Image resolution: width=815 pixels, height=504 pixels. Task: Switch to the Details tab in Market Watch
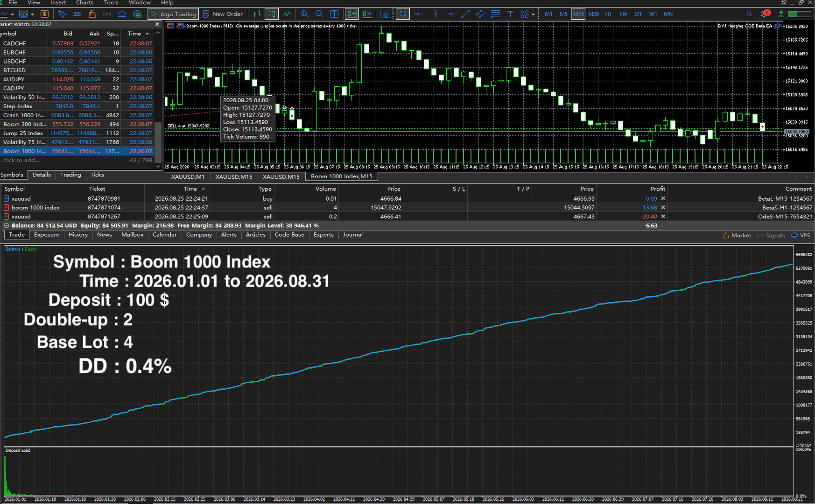click(x=42, y=175)
